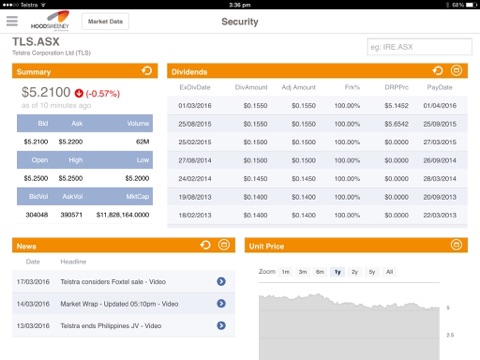Click the MktCap value $11,828,164.0000
The height and width of the screenshot is (360, 480).
click(123, 215)
